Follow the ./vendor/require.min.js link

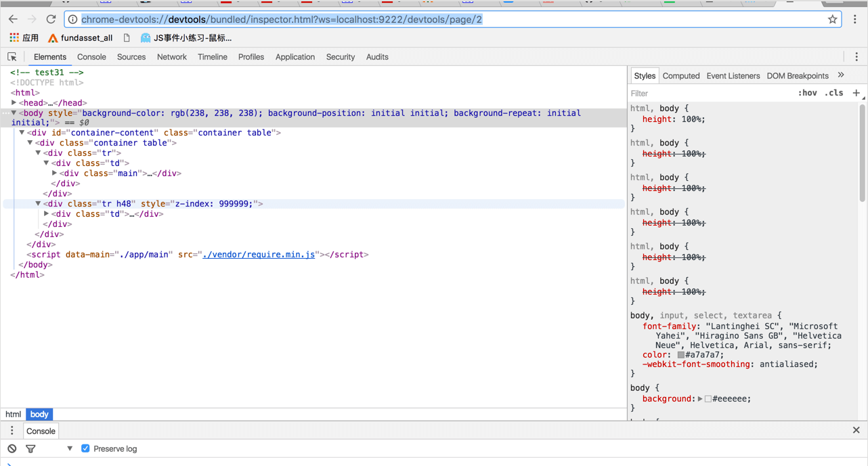[x=259, y=255]
